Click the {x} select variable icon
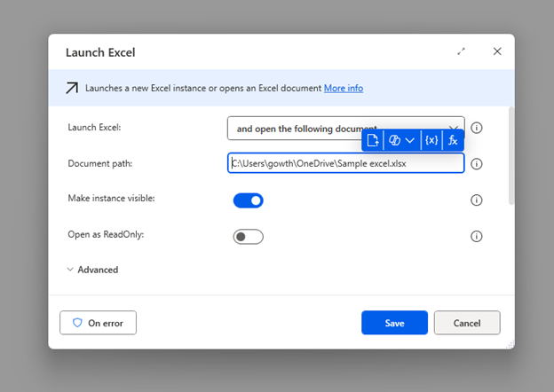This screenshot has width=554, height=392. tap(431, 140)
